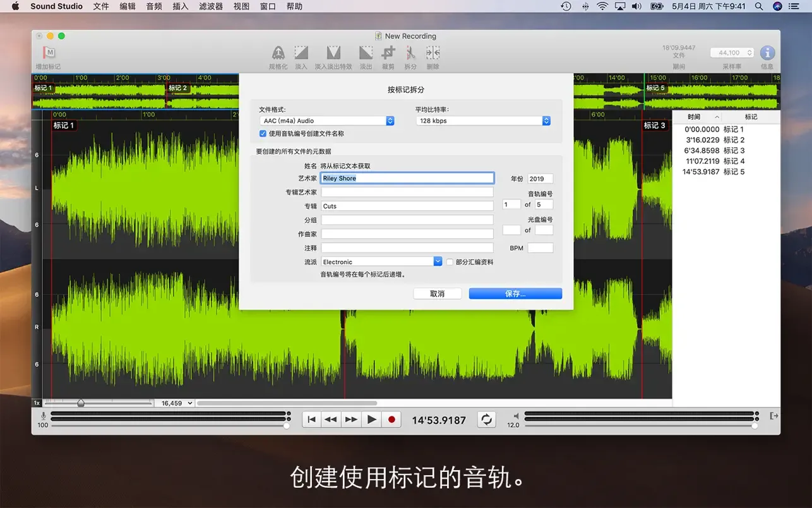The height and width of the screenshot is (508, 812).
Task: Click the 专辑 field containing Cuts
Action: [407, 206]
